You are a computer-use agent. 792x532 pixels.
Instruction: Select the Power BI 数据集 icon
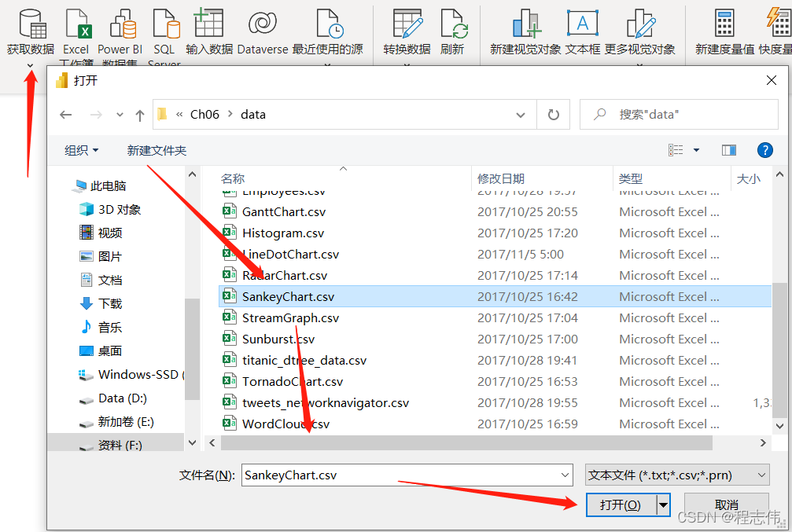click(x=123, y=24)
